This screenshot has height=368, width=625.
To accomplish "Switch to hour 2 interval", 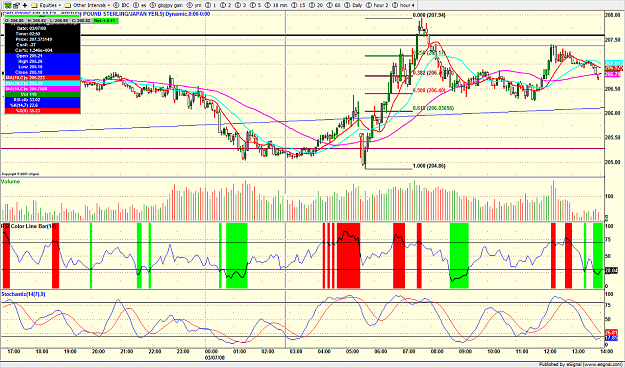I will [377, 5].
